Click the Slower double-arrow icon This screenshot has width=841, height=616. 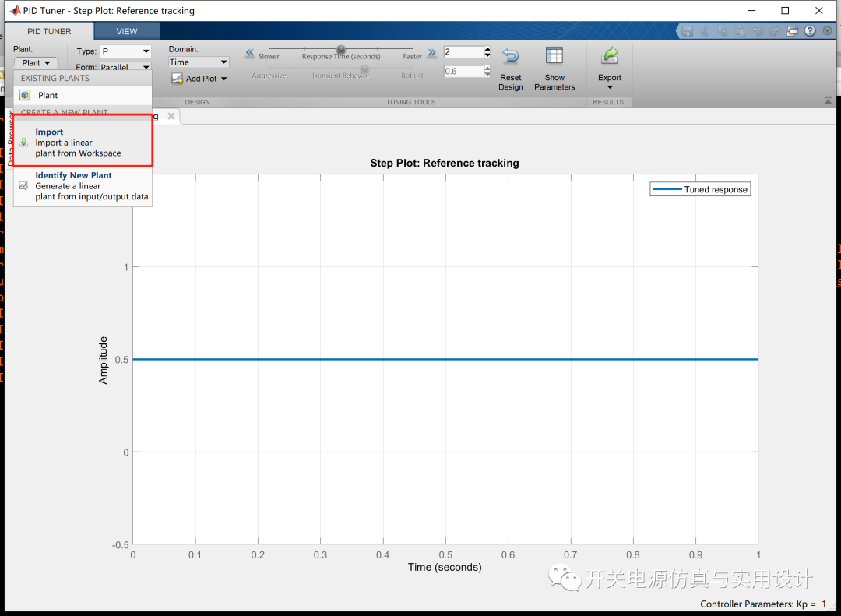(249, 53)
